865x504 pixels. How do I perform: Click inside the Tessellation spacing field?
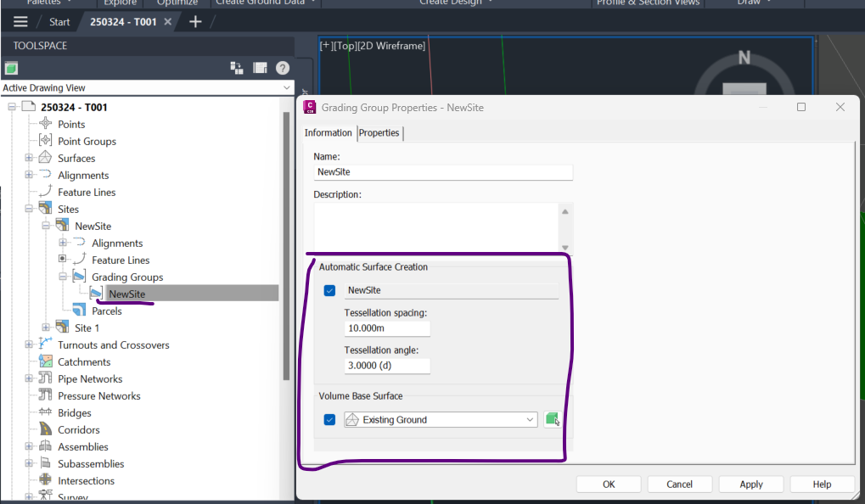click(387, 328)
